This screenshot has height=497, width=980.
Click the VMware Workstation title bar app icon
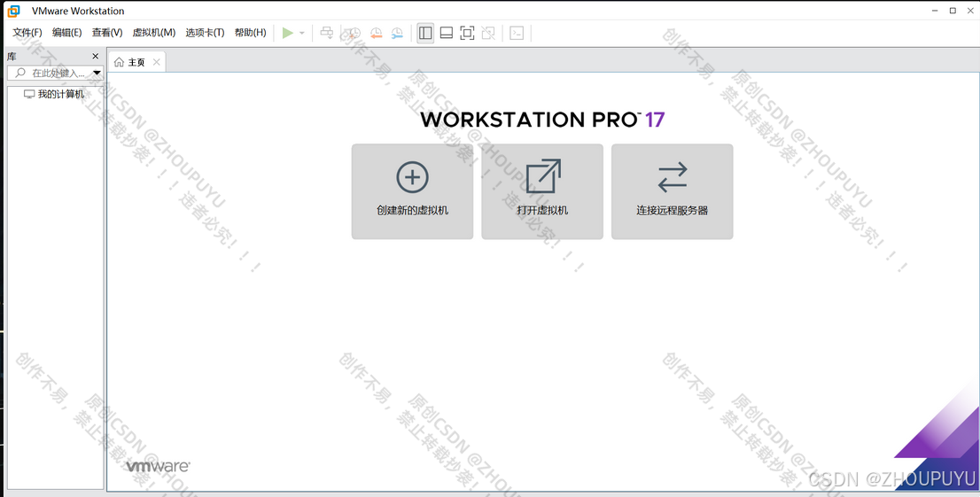13,11
